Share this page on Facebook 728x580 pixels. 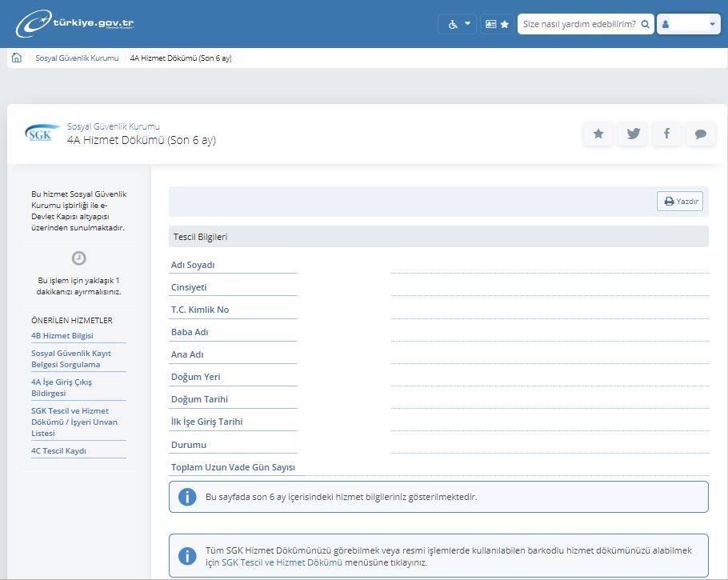point(666,134)
